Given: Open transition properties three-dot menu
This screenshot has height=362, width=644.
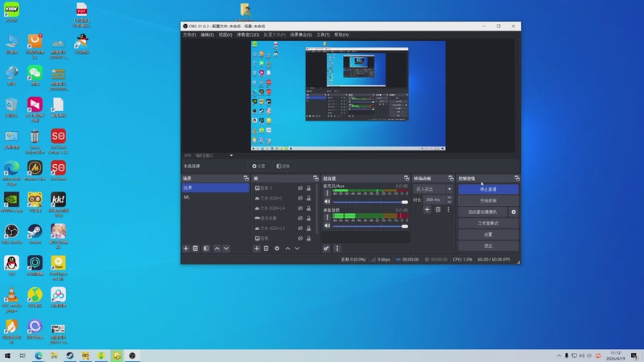Looking at the screenshot, I should 448,209.
